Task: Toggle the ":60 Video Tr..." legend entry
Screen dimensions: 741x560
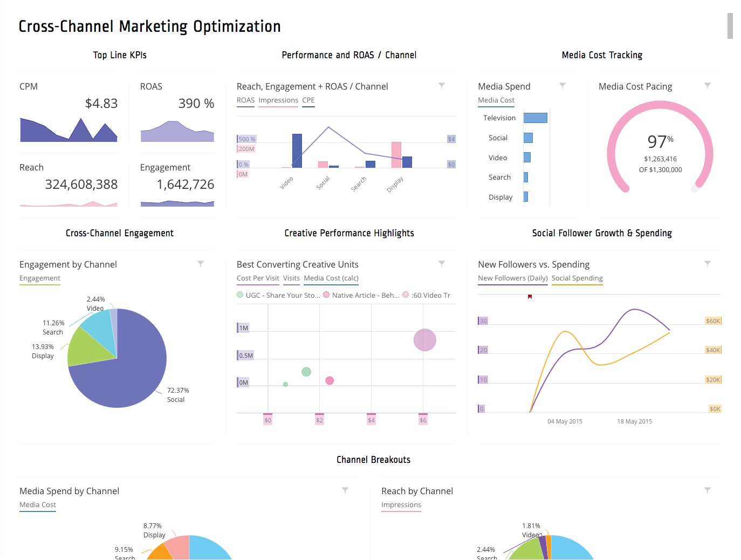Action: click(x=427, y=295)
